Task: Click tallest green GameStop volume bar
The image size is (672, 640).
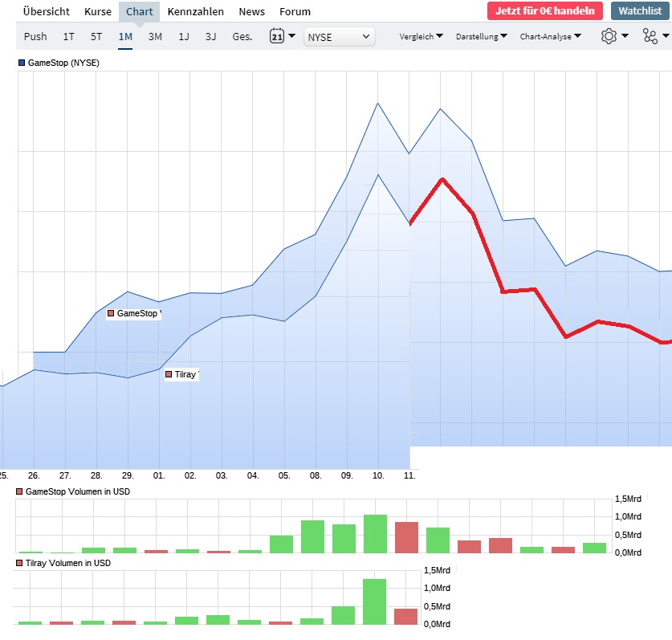Action: [375, 534]
